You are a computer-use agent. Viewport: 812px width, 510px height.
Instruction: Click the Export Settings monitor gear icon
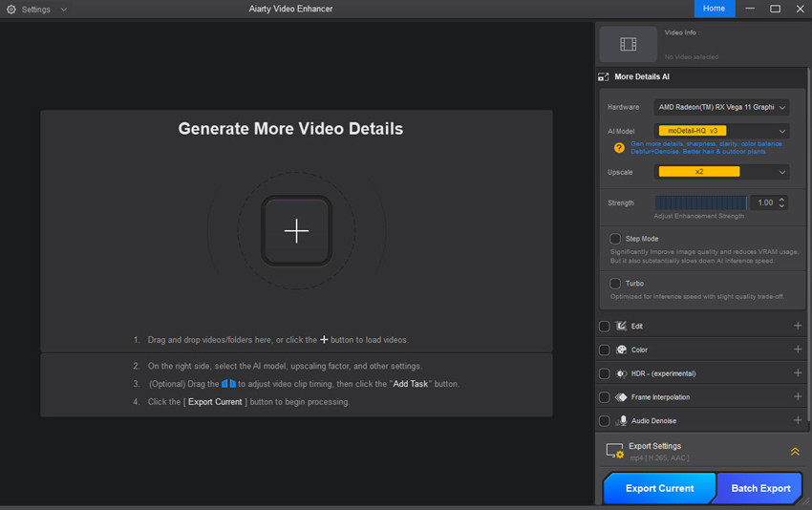tap(614, 451)
